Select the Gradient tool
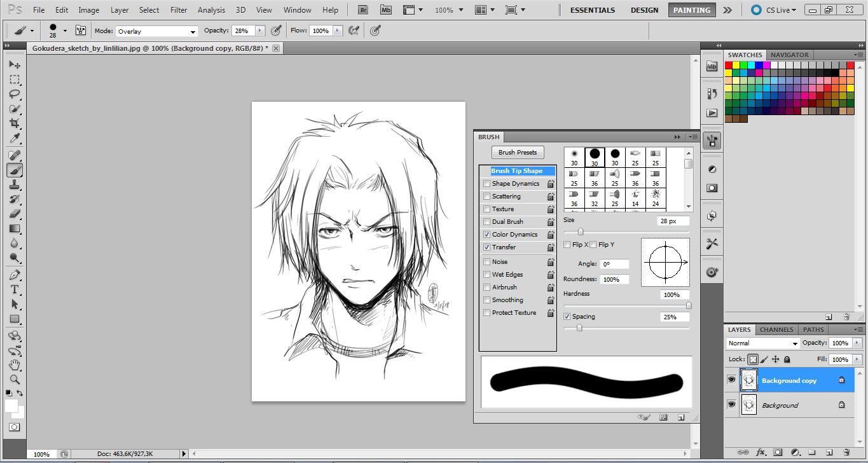 coord(15,228)
